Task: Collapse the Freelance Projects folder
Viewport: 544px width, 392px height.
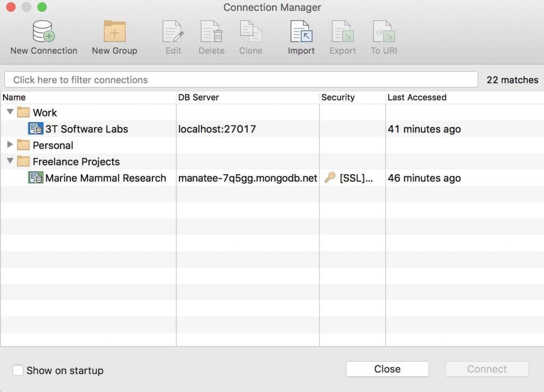Action: click(x=10, y=161)
